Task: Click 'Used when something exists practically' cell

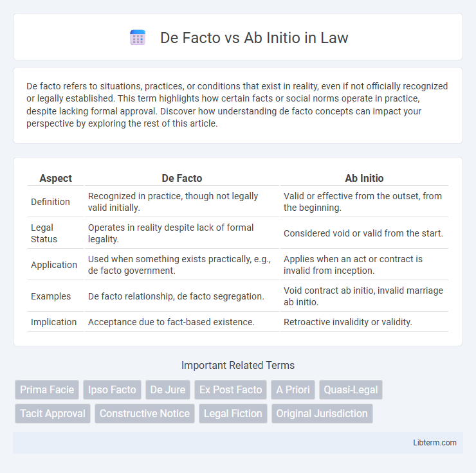Action: (x=182, y=265)
